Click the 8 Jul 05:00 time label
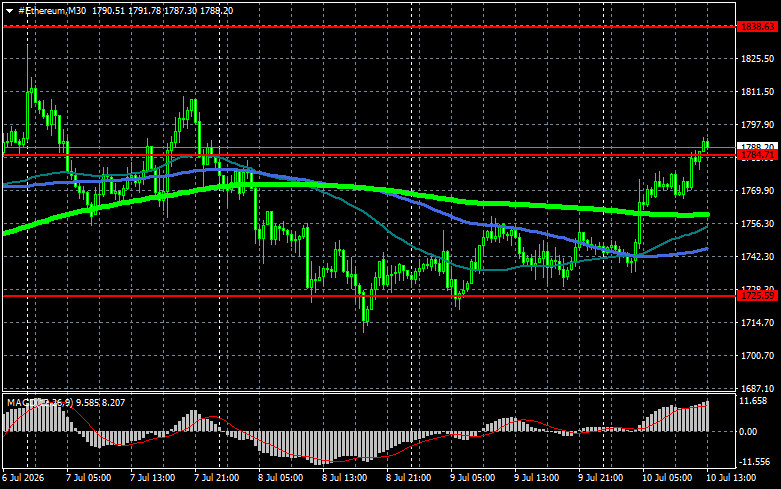Screen dimensions: 781x489 point(280,478)
